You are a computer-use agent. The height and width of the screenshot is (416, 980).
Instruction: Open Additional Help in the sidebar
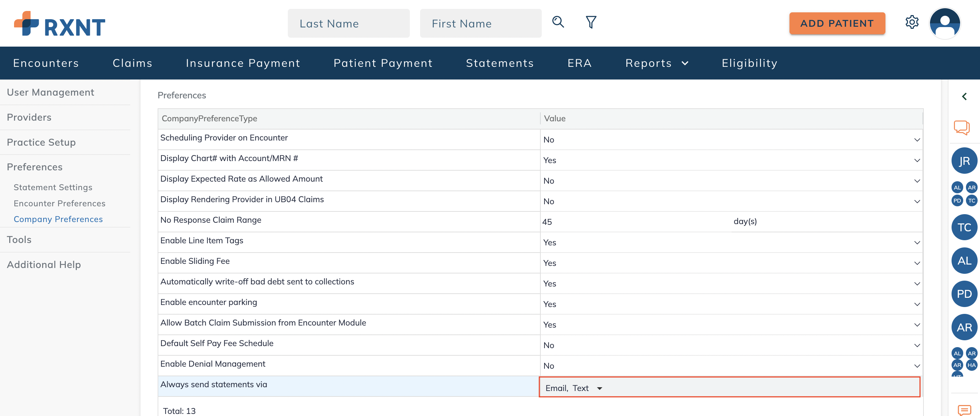pos(44,265)
